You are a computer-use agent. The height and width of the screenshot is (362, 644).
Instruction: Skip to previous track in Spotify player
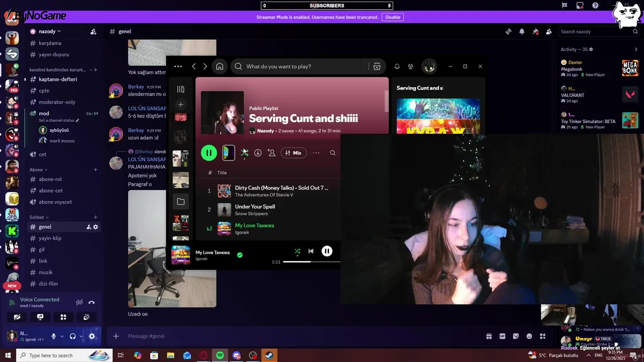pos(311,251)
